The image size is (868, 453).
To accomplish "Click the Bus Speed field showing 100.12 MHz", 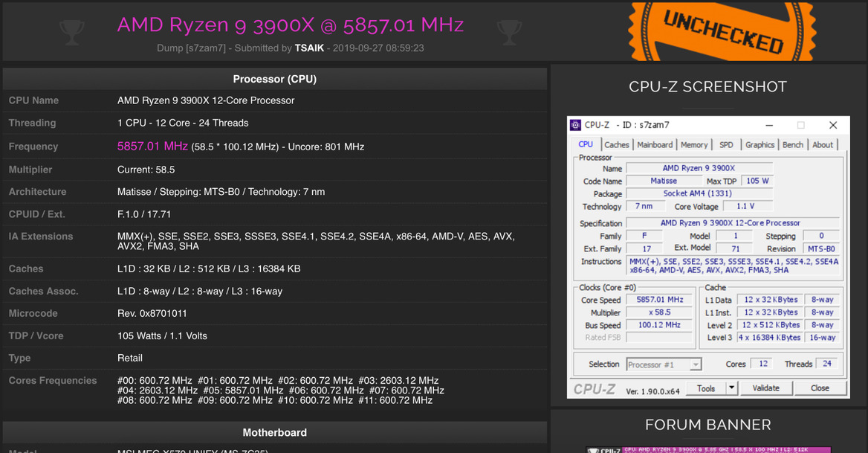I will tap(659, 325).
